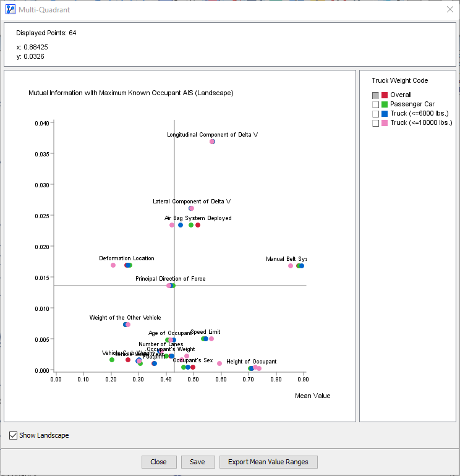Export Mean Value Ranges
The height and width of the screenshot is (476, 460).
click(268, 462)
